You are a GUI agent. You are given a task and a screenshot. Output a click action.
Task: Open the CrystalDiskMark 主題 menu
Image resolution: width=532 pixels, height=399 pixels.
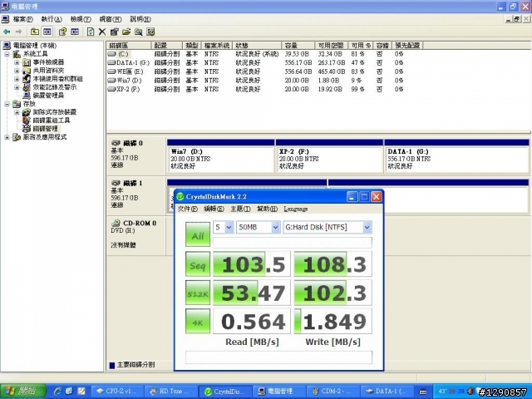pos(240,209)
